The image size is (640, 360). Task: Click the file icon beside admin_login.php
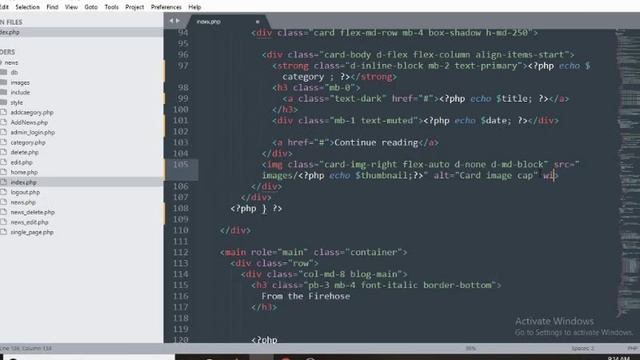(4, 132)
